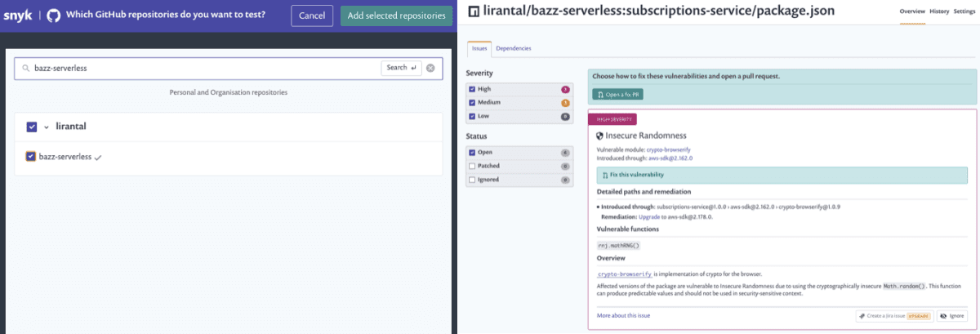
Task: Click the Cancel button
Action: click(x=312, y=16)
